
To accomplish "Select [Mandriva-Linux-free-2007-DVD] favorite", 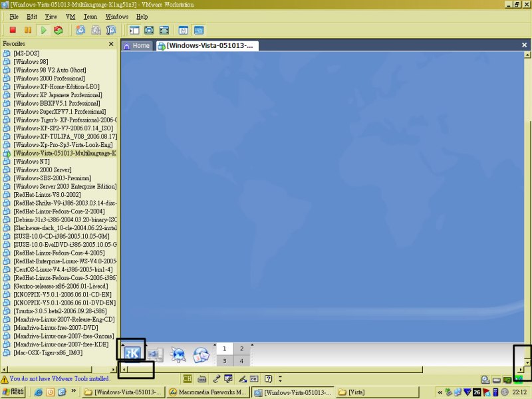I will (56, 328).
